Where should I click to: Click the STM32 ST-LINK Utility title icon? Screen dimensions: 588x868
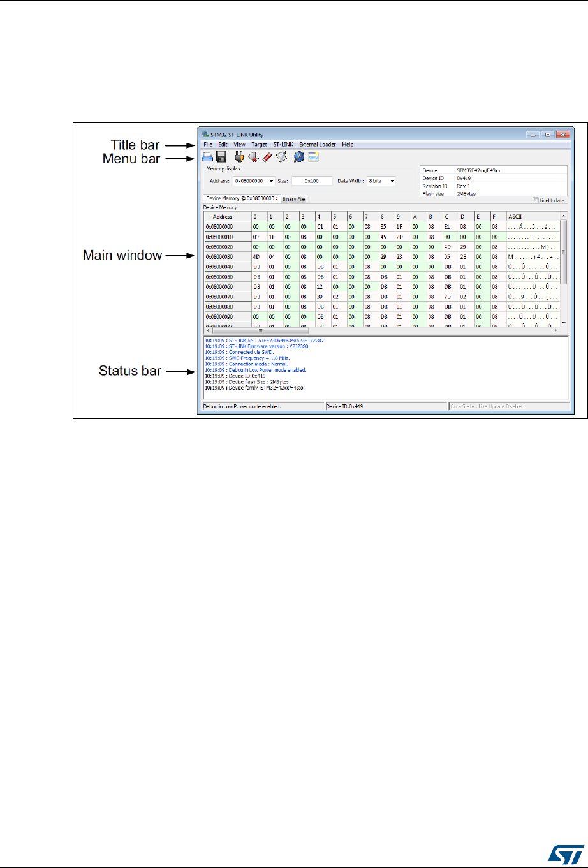pyautogui.click(x=204, y=135)
